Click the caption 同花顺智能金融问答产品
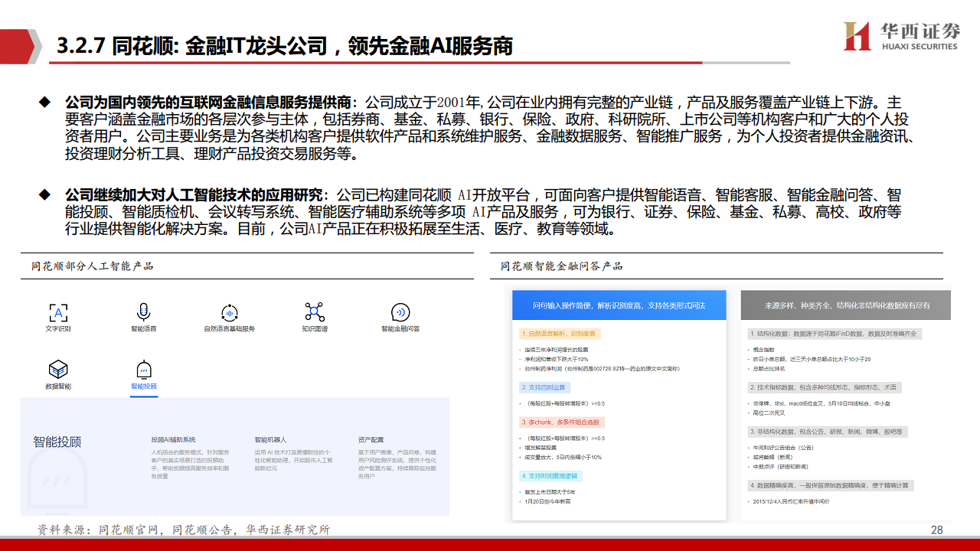The image size is (980, 551). (x=562, y=266)
